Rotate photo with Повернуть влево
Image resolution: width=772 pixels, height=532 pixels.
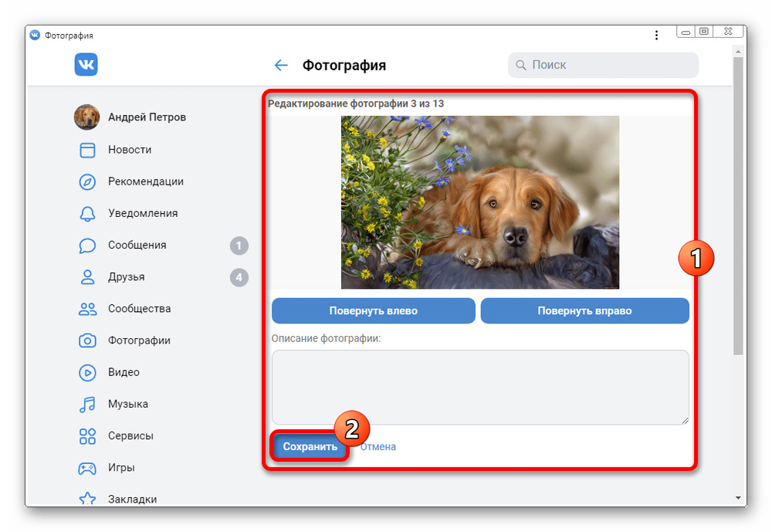[x=373, y=311]
